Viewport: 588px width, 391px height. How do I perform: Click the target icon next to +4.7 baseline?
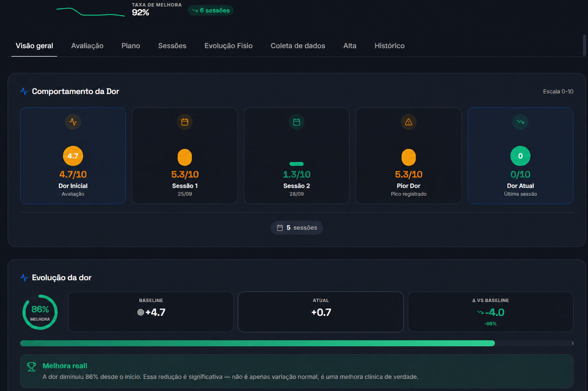140,312
